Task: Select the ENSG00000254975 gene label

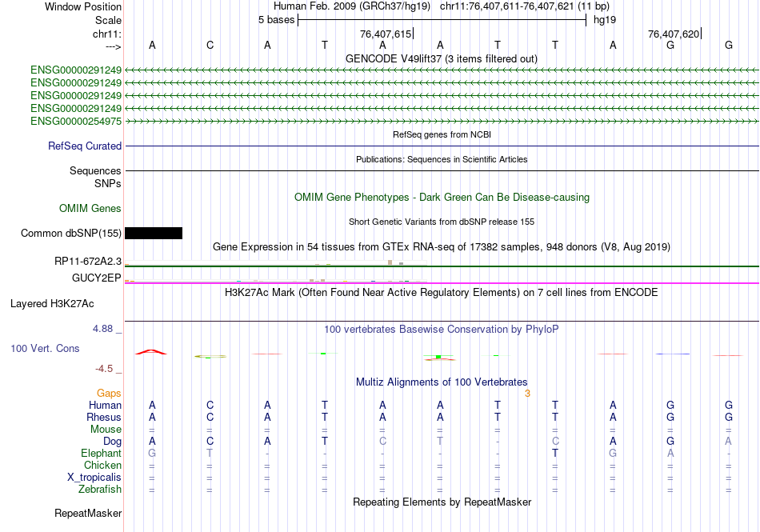Action: tap(76, 121)
